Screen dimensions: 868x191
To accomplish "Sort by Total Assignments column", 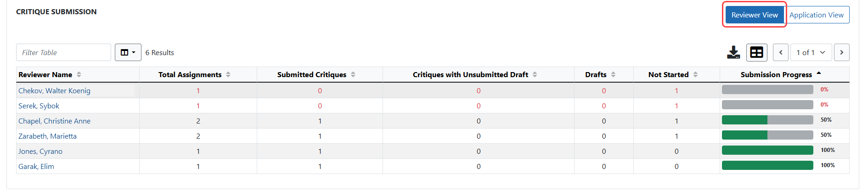I will 228,74.
